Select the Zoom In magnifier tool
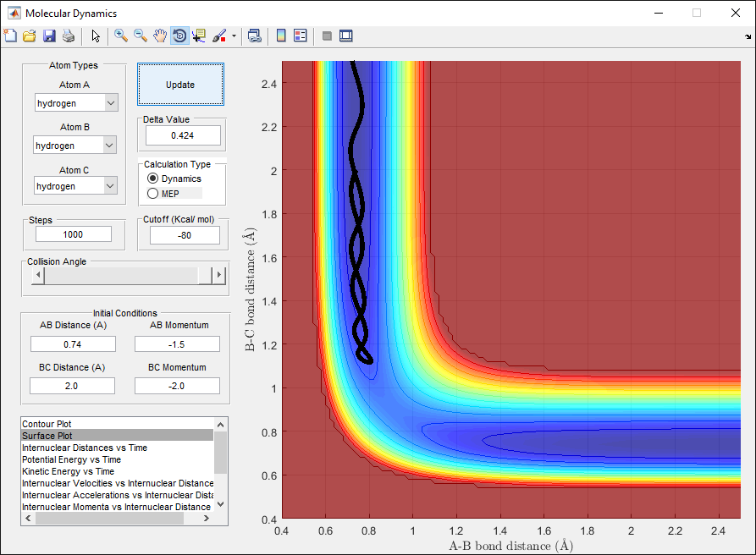The image size is (756, 555). pos(121,36)
